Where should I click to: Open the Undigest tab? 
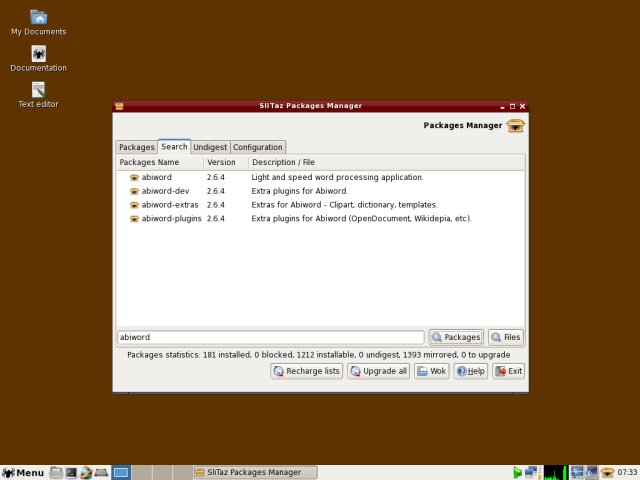pos(210,147)
